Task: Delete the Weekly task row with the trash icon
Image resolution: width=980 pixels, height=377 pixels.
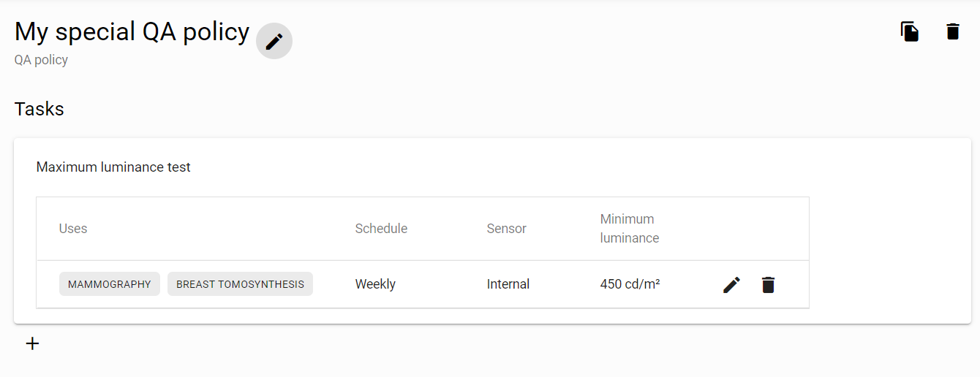Action: [x=768, y=285]
